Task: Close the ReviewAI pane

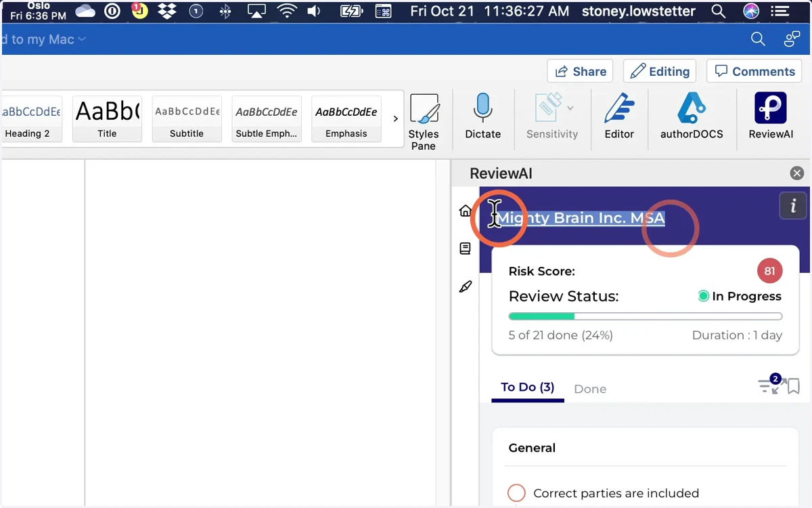Action: (x=797, y=173)
